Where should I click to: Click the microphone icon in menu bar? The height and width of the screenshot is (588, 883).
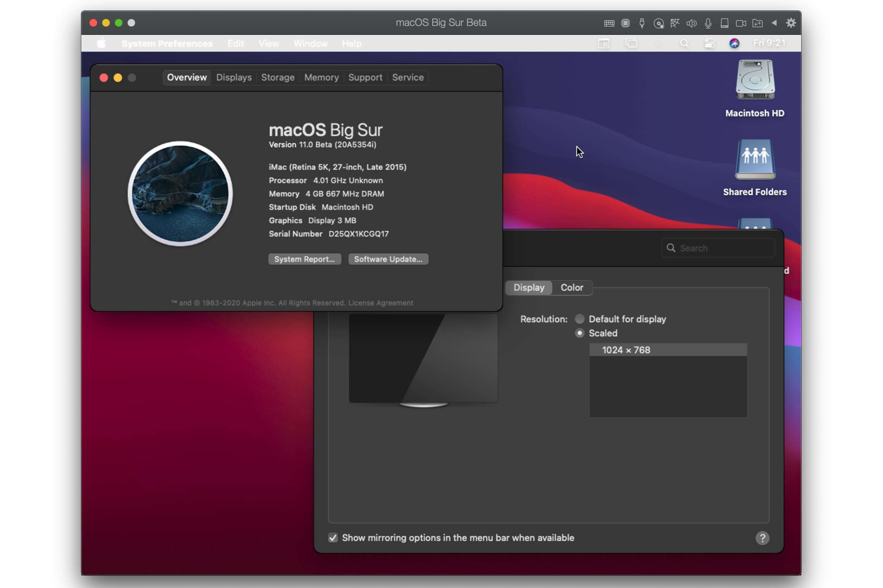708,23
